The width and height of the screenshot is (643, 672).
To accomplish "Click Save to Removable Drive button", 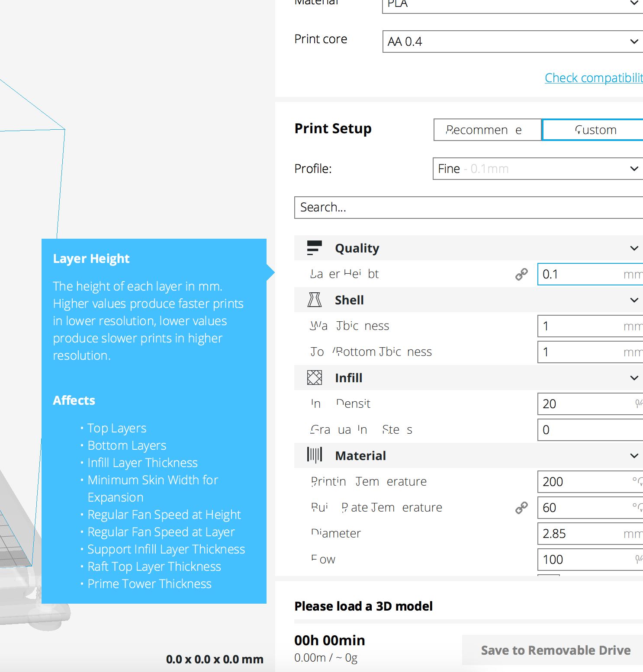I will (x=553, y=650).
